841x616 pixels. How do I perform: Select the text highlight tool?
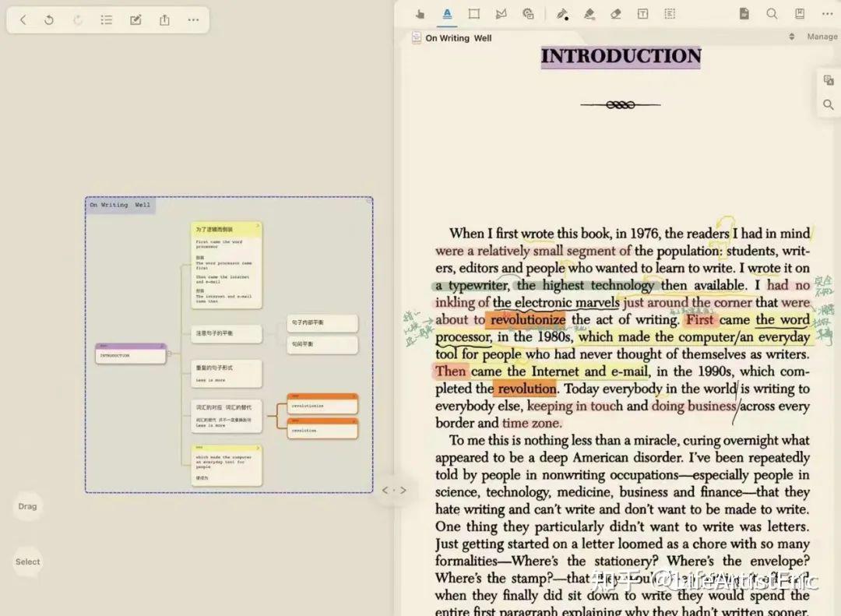(x=447, y=14)
